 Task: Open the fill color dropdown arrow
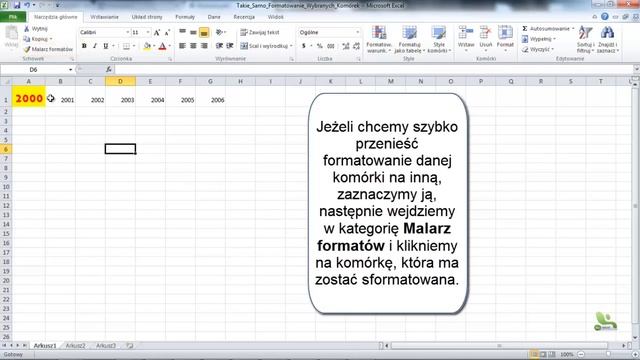(x=154, y=46)
